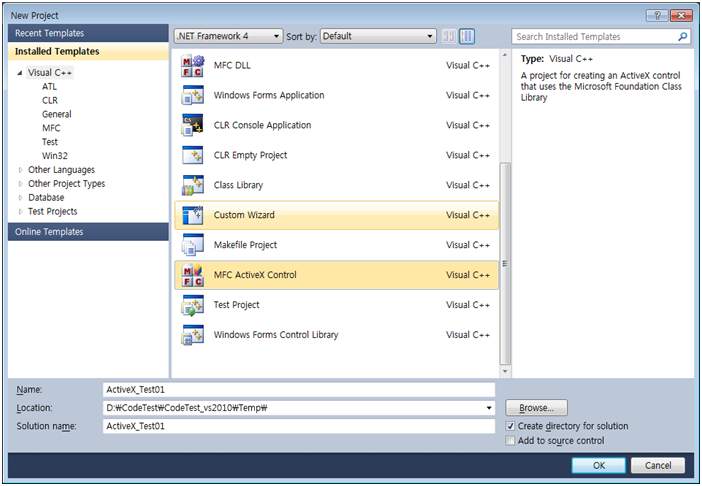Select the MFC DLL template name

(x=232, y=65)
